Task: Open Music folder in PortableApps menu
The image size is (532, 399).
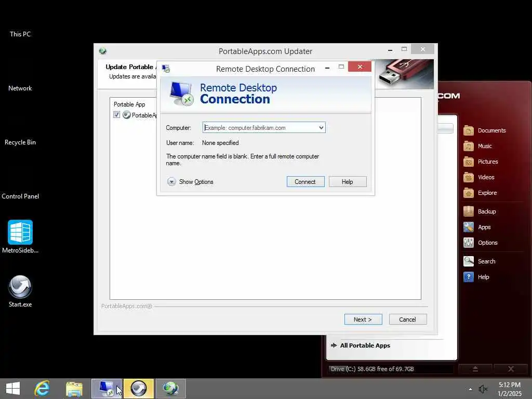Action: [x=478, y=146]
